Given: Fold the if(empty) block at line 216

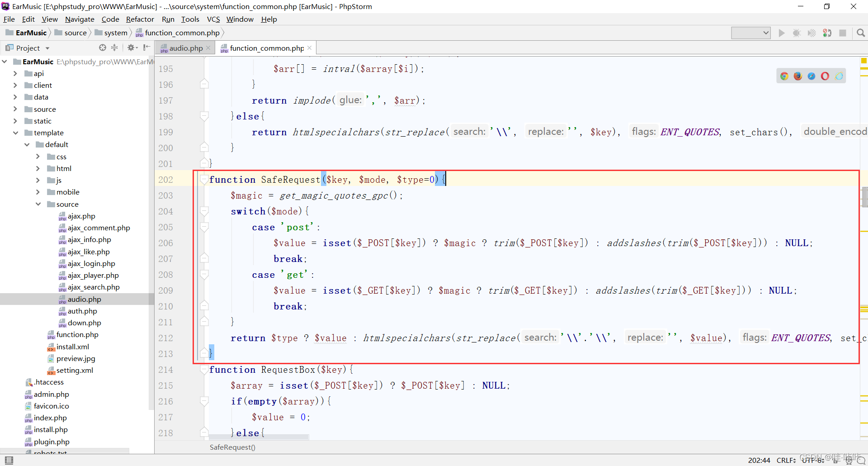Looking at the screenshot, I should (x=204, y=401).
